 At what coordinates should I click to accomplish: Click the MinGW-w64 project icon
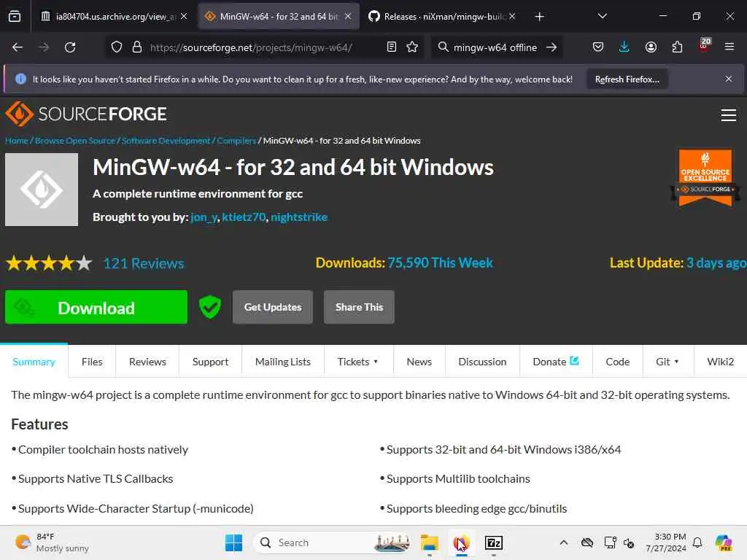point(42,190)
